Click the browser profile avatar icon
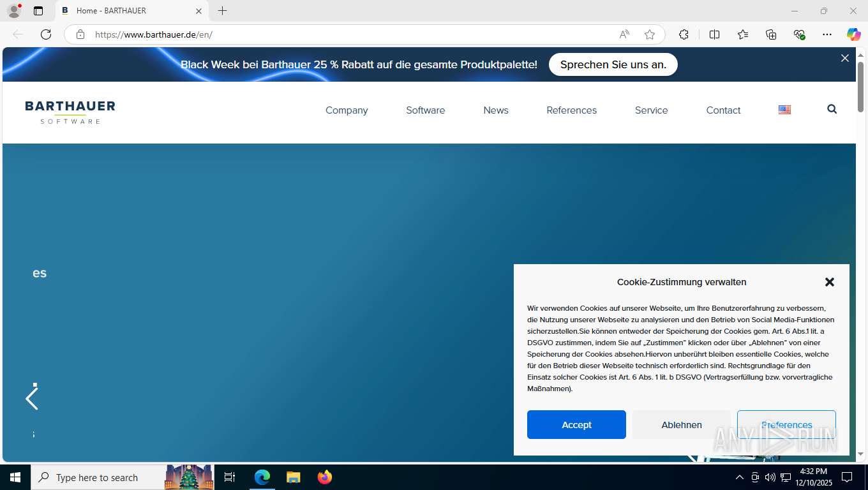This screenshot has height=490, width=868. pos(14,11)
